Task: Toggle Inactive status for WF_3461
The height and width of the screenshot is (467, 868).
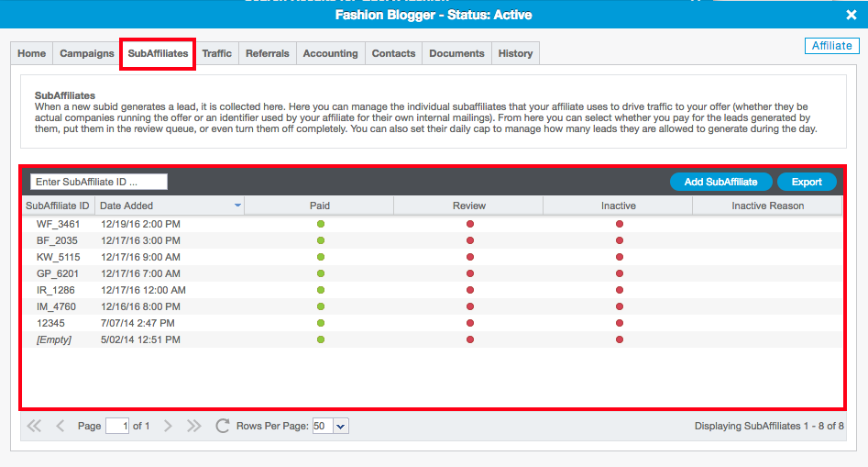Action: [x=620, y=225]
